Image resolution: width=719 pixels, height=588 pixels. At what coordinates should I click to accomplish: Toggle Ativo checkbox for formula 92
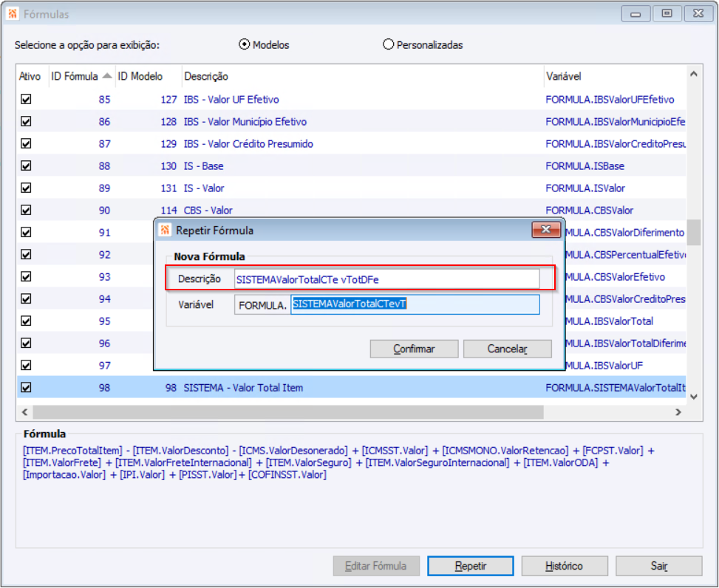click(x=26, y=254)
